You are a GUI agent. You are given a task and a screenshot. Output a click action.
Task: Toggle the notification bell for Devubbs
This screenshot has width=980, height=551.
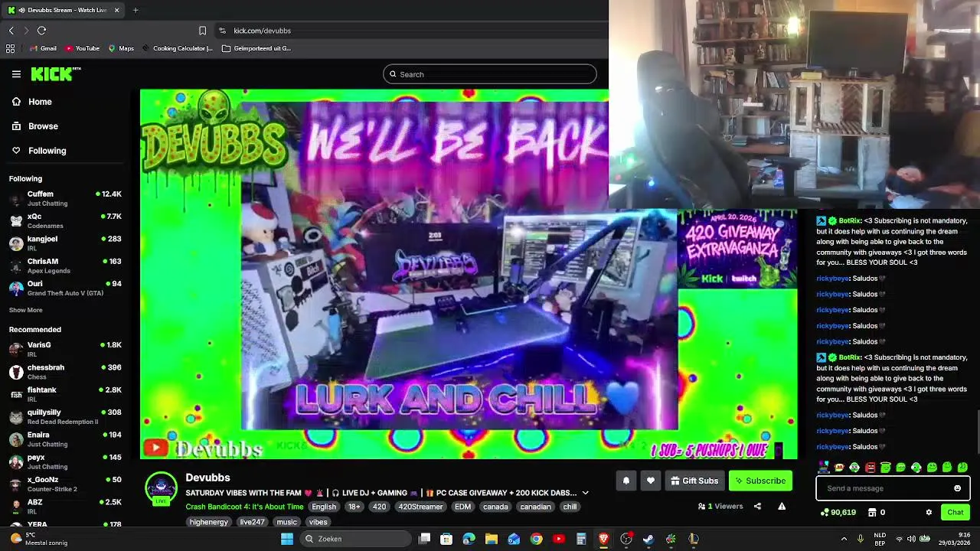(x=626, y=481)
